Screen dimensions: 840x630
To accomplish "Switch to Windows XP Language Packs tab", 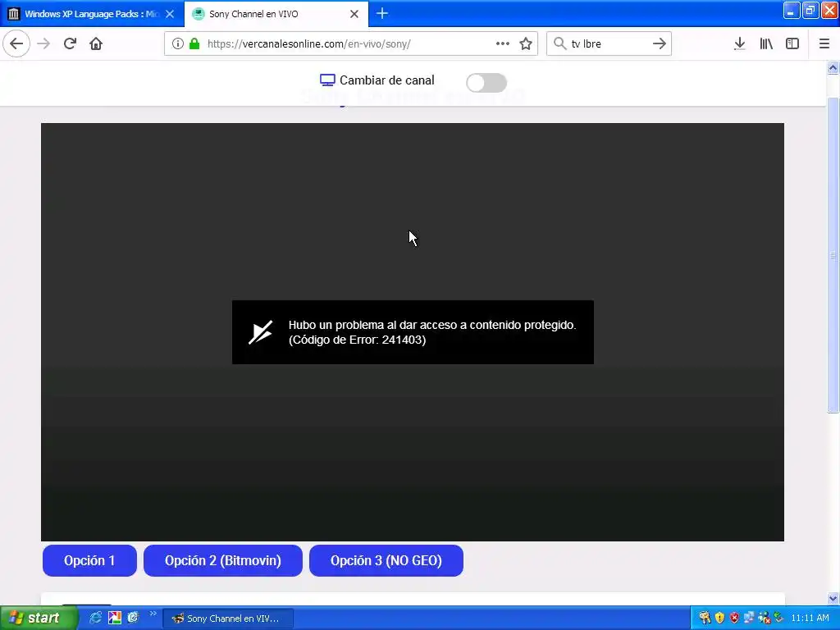I will click(x=92, y=14).
